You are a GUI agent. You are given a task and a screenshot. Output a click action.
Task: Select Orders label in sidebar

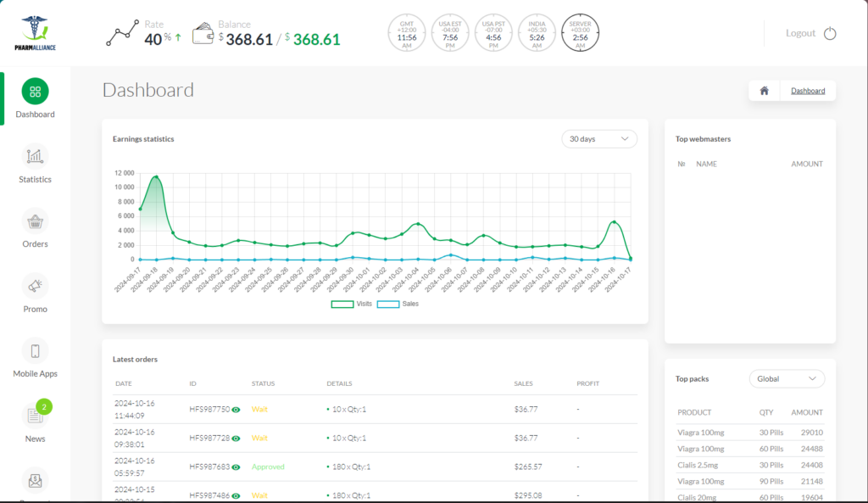click(x=35, y=244)
